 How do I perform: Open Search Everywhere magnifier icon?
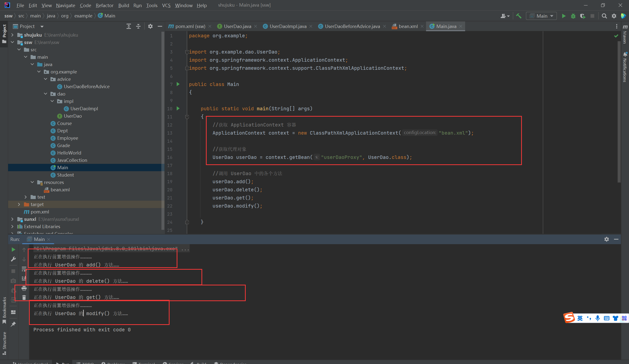point(604,16)
